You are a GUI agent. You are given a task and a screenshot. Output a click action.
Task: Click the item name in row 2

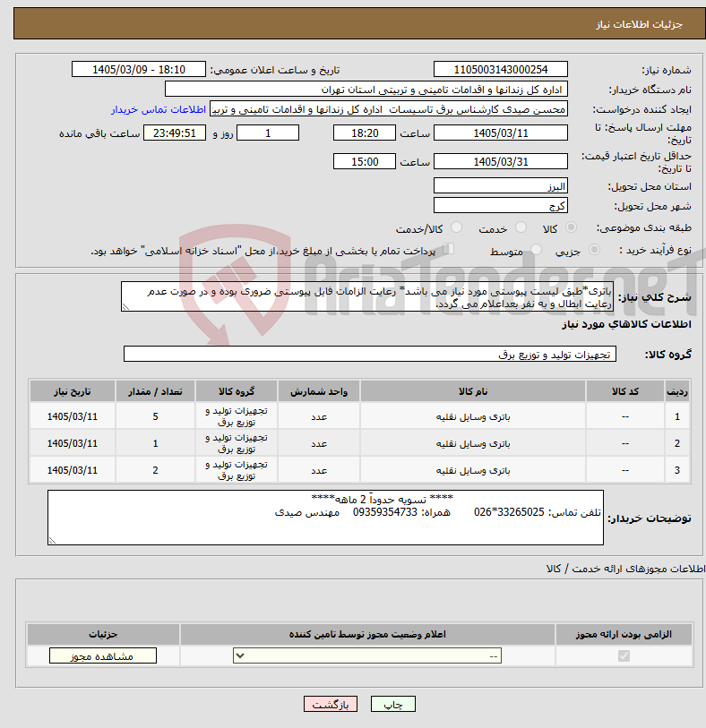click(x=473, y=443)
